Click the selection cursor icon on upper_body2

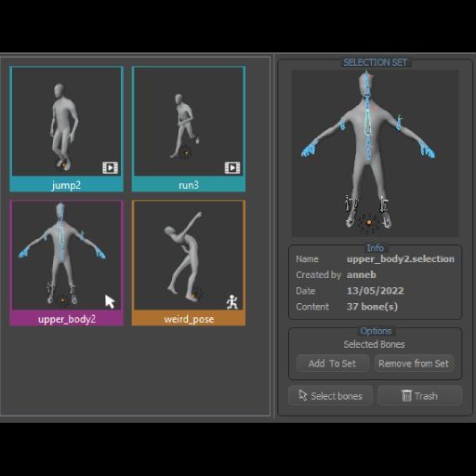[x=110, y=301]
